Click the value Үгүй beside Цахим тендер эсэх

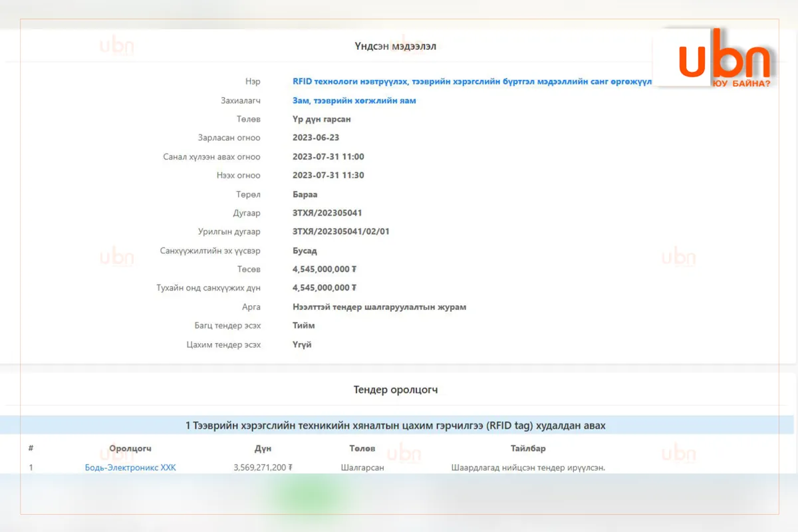302,344
